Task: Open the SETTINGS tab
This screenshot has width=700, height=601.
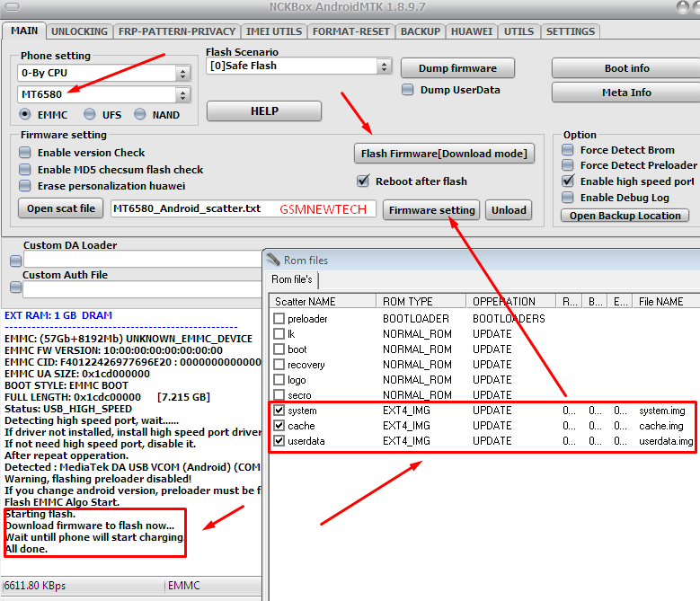Action: click(571, 31)
